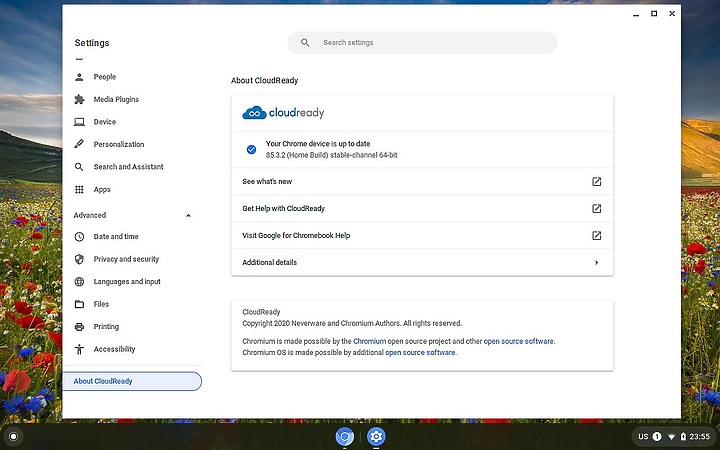Select About CloudReady in sidebar

point(132,381)
